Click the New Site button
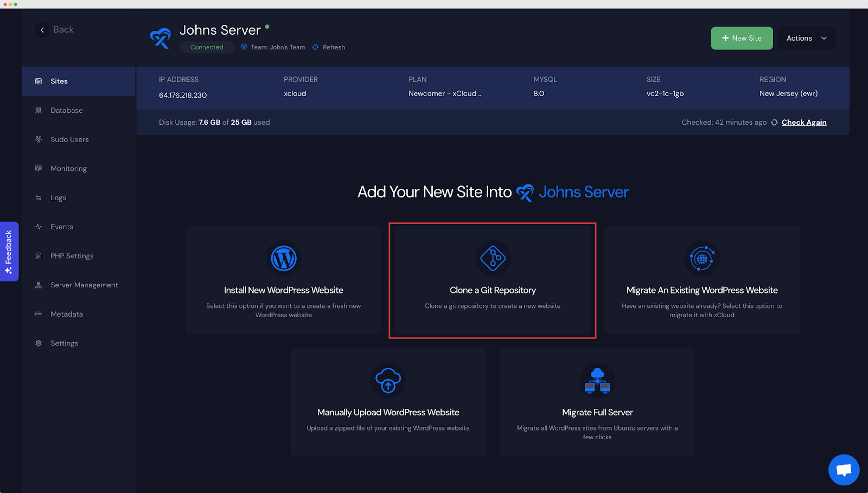 (742, 38)
